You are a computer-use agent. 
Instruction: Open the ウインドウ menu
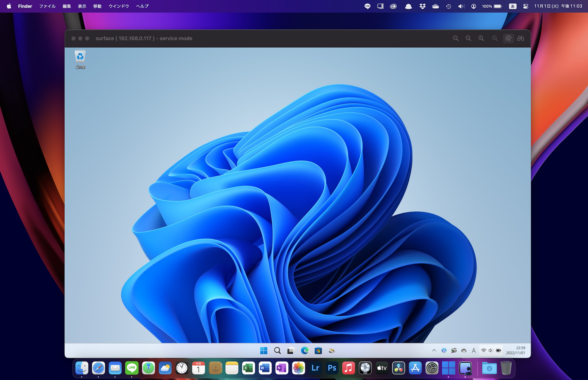click(x=119, y=6)
